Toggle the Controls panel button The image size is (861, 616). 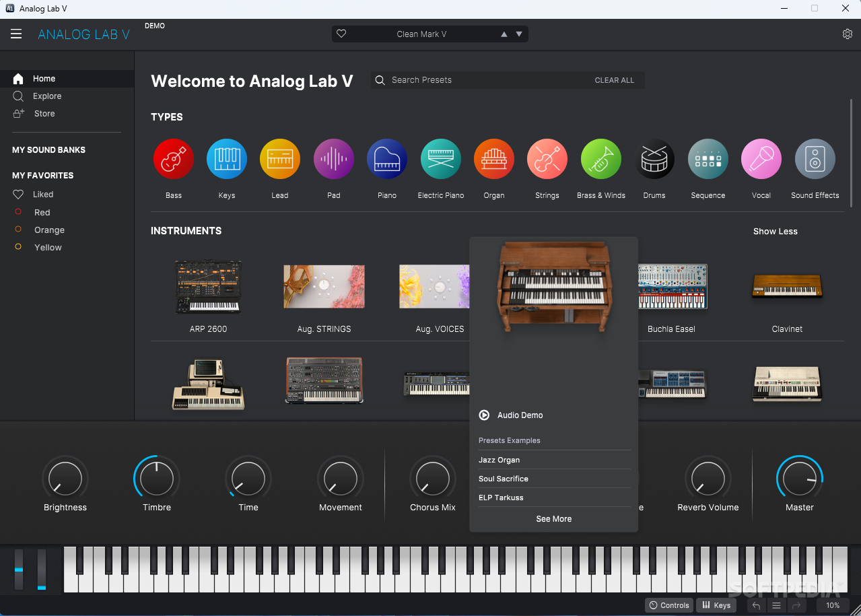click(668, 605)
